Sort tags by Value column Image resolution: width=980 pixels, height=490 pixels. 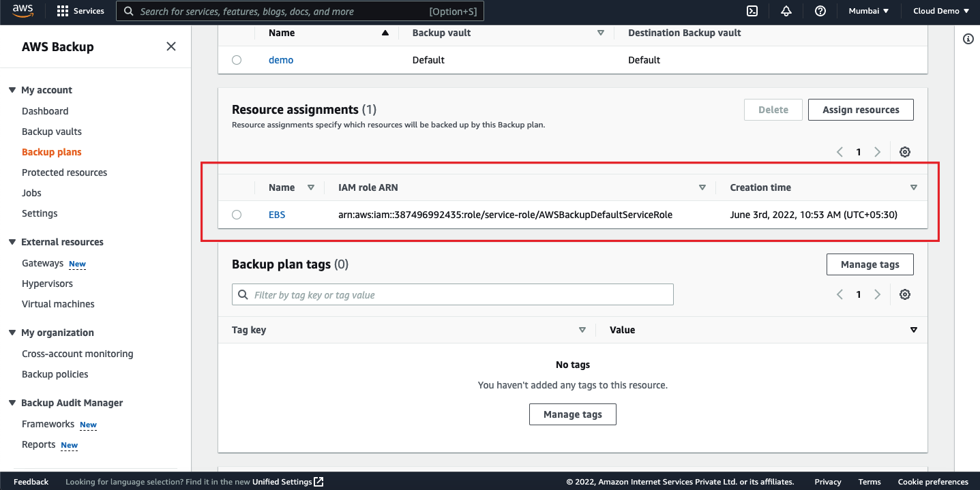click(x=914, y=330)
